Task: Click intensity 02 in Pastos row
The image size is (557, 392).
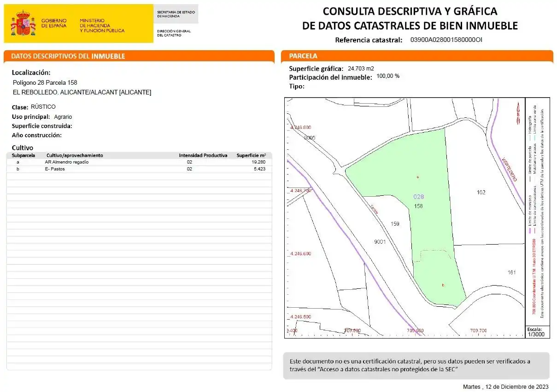Action: 189,169
